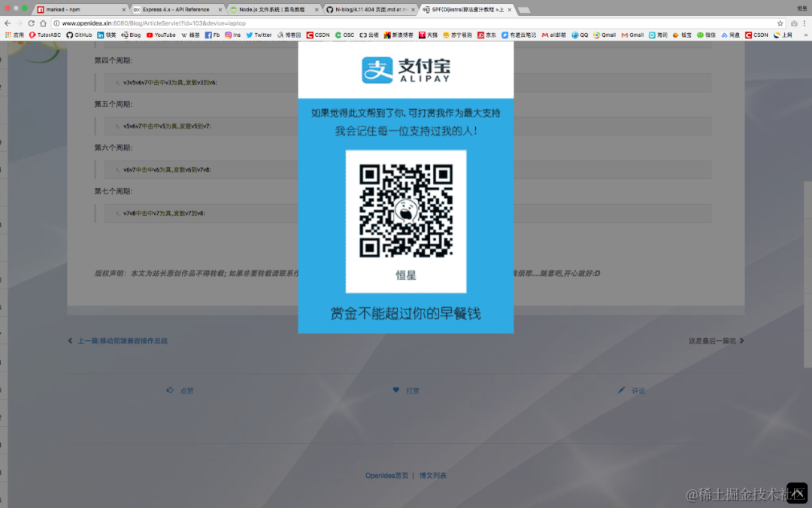Open the Wikipedia 维基 bookmark

190,35
